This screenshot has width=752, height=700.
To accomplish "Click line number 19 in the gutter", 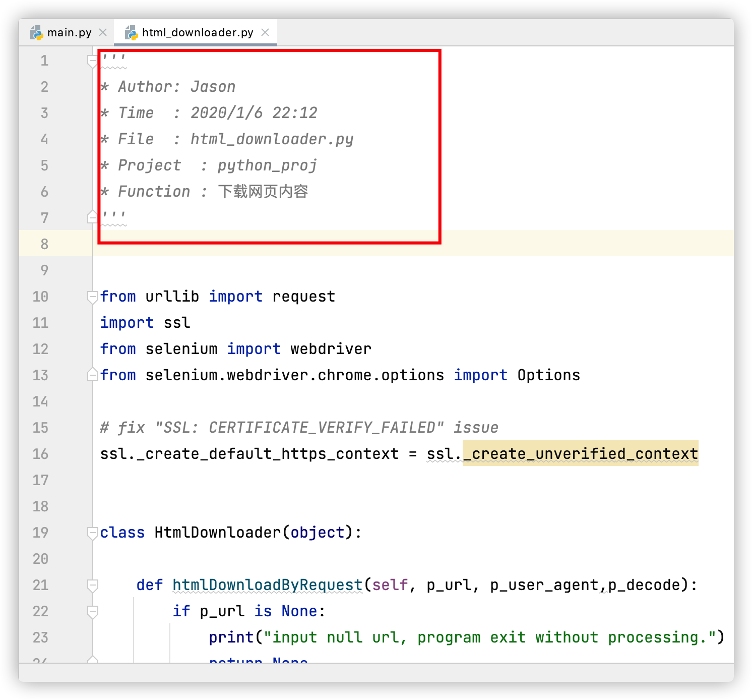I will pyautogui.click(x=40, y=533).
